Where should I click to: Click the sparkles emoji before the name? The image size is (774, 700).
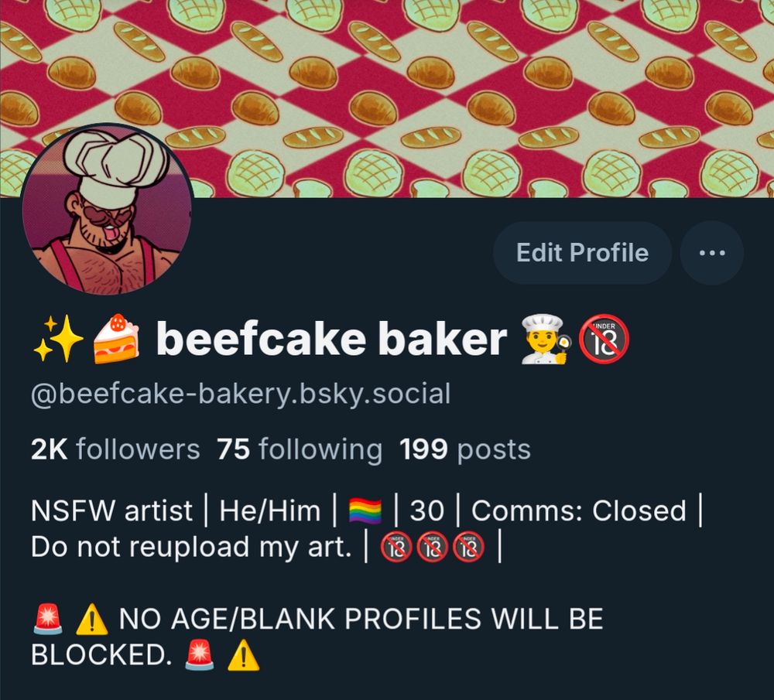point(58,339)
